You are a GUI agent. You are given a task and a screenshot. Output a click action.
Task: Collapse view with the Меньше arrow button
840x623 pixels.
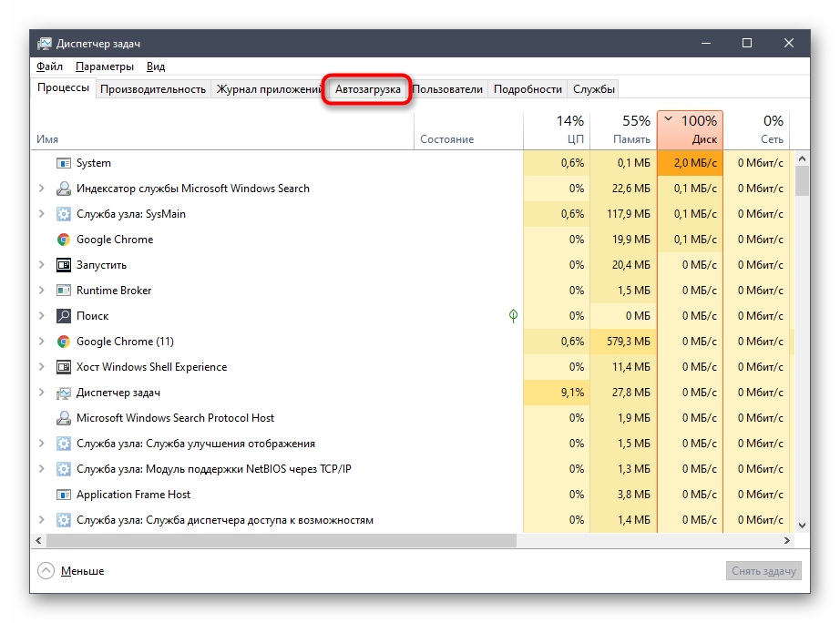point(46,571)
